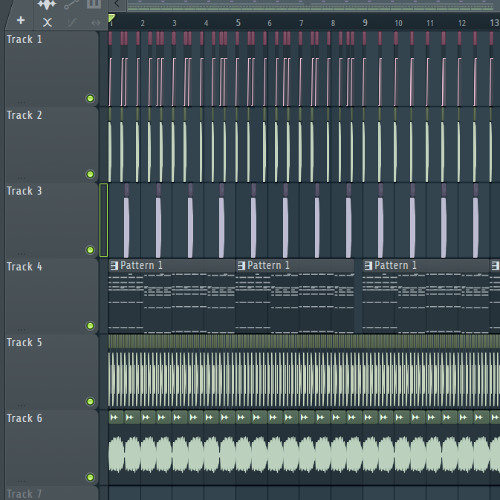The height and width of the screenshot is (500, 500).
Task: Click the dimmed S-curve icon
Action: pyautogui.click(x=72, y=23)
